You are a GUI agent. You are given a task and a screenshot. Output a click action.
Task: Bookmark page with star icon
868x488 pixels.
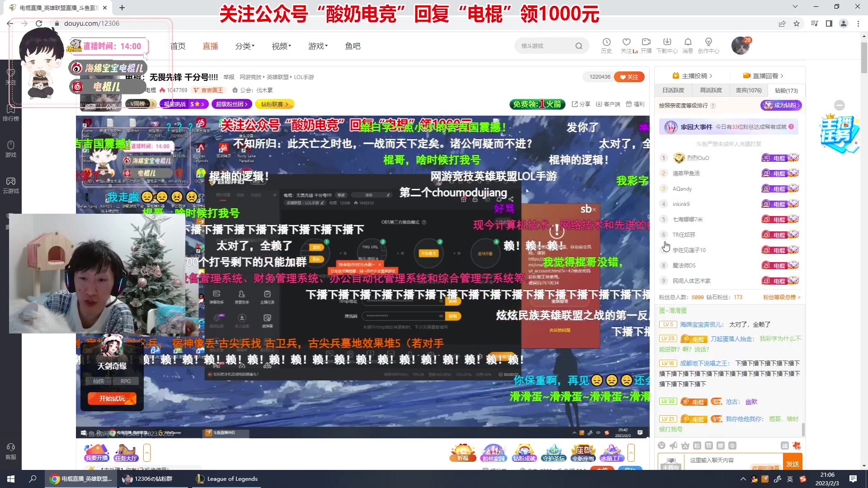tap(797, 23)
